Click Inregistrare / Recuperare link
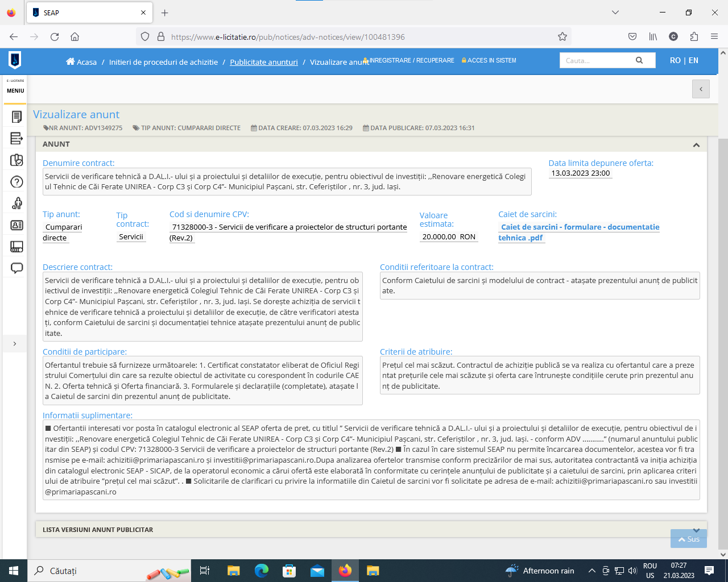The height and width of the screenshot is (582, 728). click(409, 60)
